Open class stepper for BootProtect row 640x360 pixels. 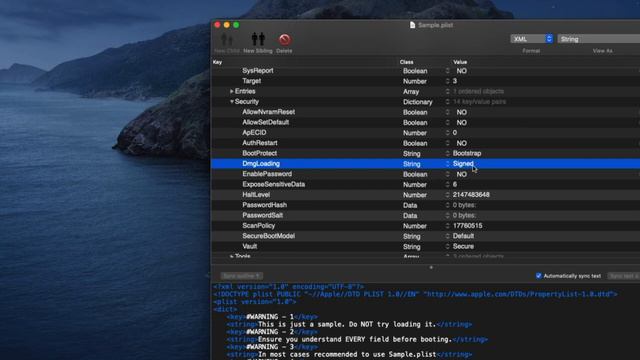[447, 153]
